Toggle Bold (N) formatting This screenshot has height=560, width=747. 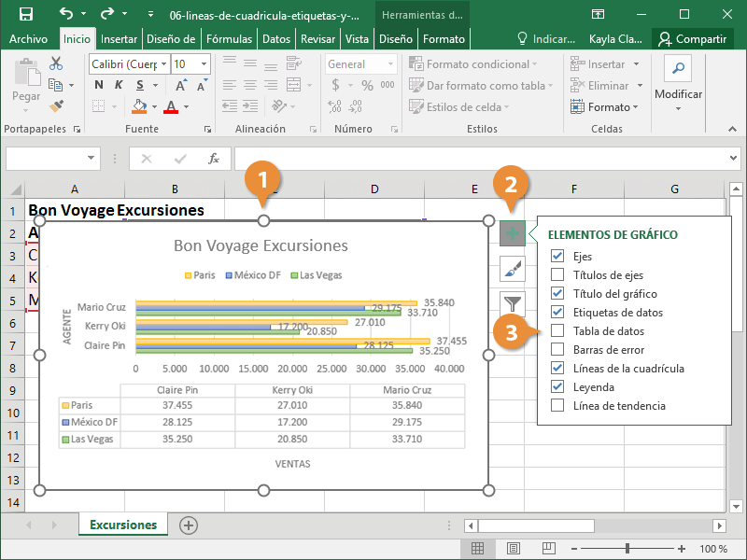[98, 86]
